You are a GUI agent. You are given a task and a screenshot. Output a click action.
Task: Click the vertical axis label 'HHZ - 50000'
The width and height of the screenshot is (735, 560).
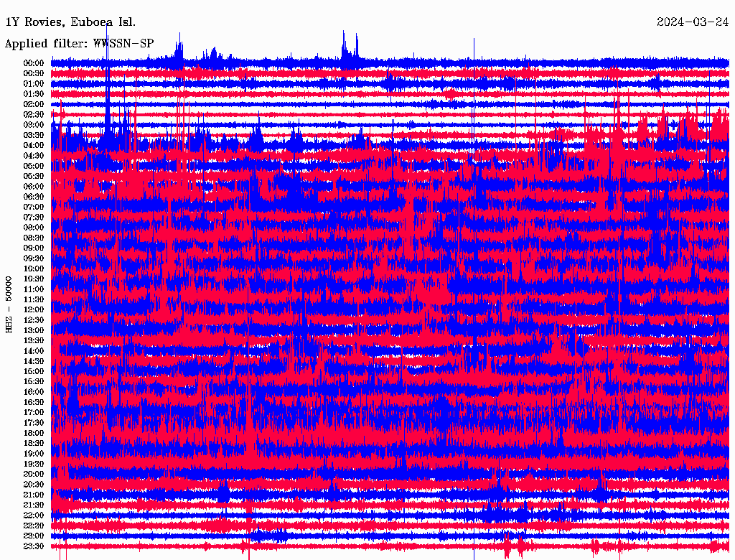[x=9, y=304]
